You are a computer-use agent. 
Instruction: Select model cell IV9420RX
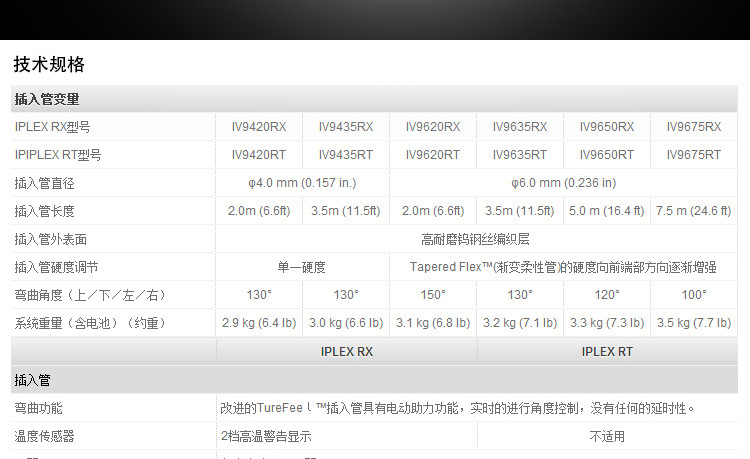[x=259, y=127]
